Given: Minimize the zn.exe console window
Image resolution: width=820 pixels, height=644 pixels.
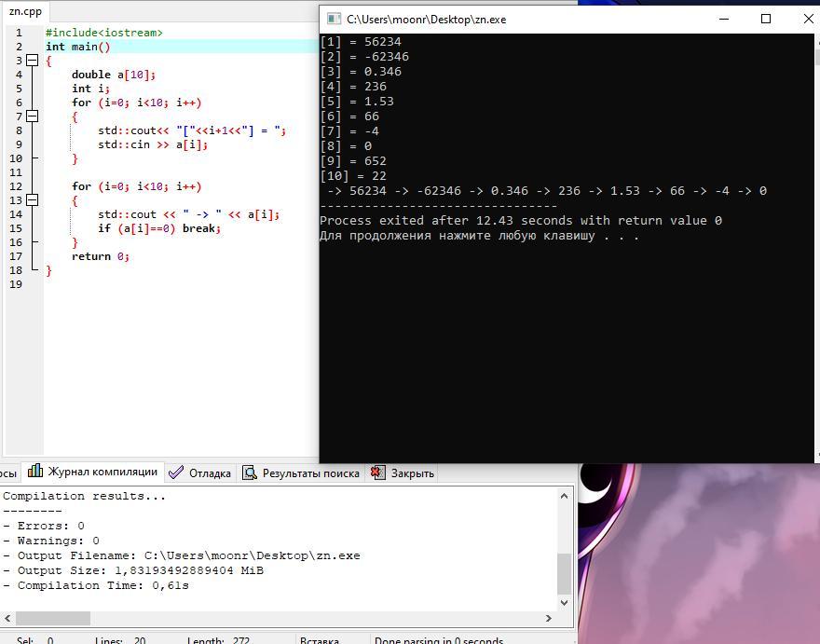Looking at the screenshot, I should click(724, 19).
